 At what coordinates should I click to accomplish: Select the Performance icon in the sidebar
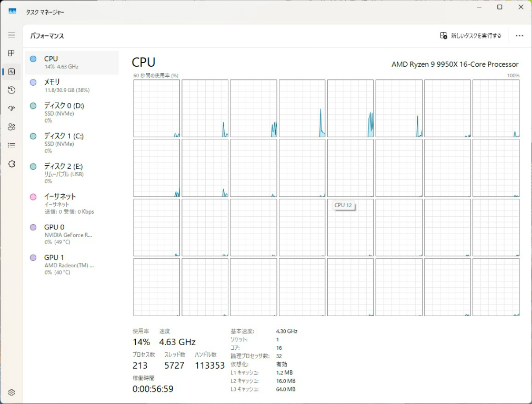(x=11, y=72)
